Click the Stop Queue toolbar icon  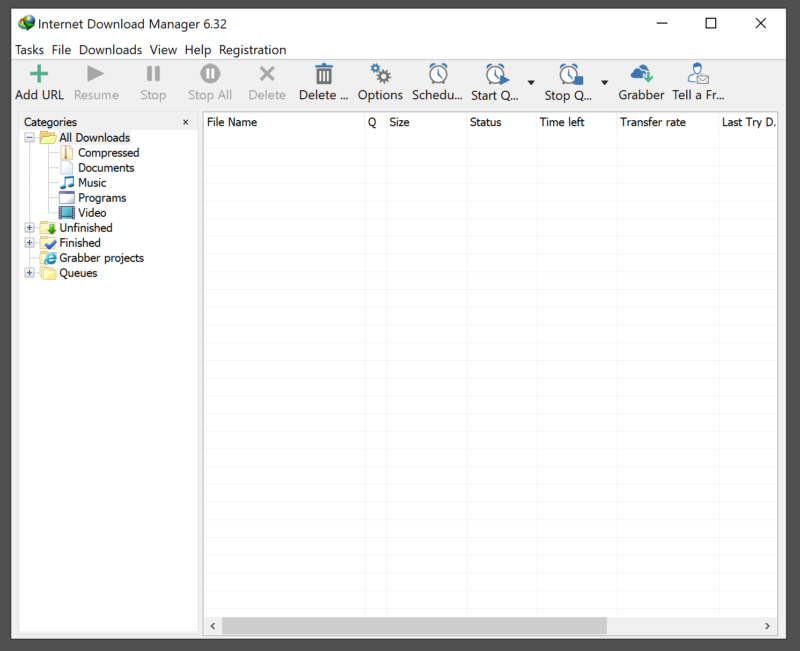pyautogui.click(x=569, y=74)
